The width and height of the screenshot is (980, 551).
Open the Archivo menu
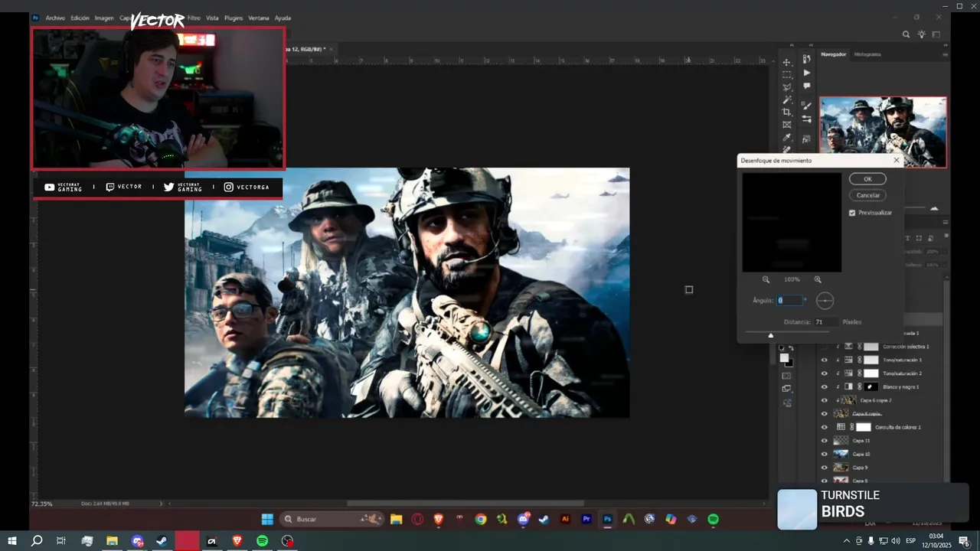(55, 18)
